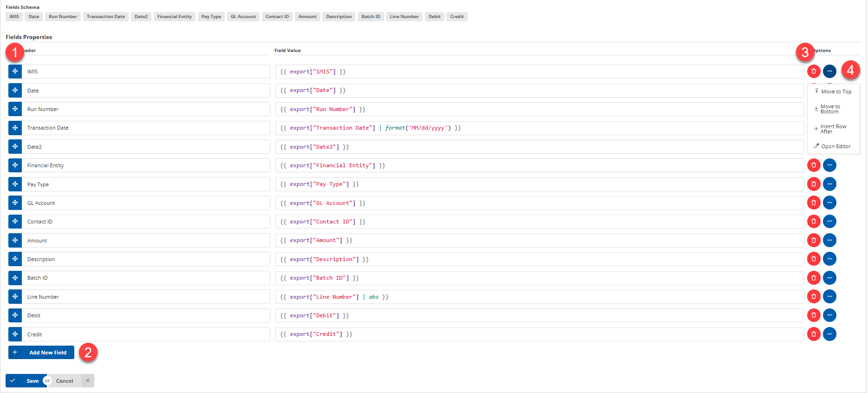The width and height of the screenshot is (868, 393).
Task: Select Open Editor in options menu
Action: pos(835,146)
